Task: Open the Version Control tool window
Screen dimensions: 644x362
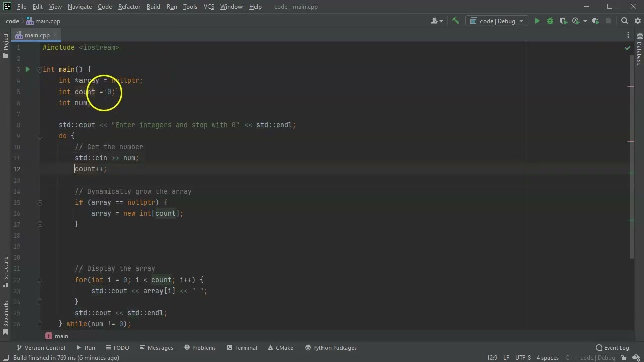Action: tap(41, 348)
